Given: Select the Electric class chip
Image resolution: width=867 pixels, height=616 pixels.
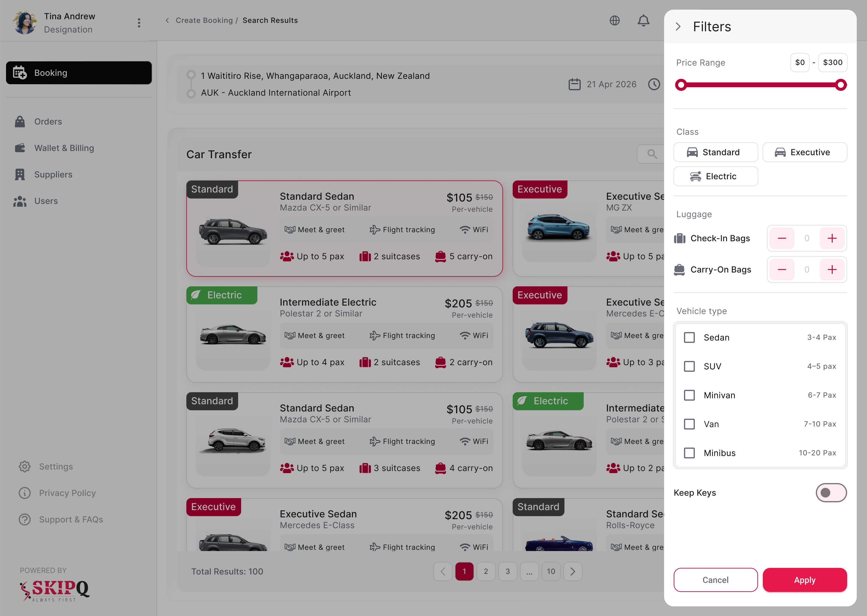Looking at the screenshot, I should pyautogui.click(x=716, y=176).
